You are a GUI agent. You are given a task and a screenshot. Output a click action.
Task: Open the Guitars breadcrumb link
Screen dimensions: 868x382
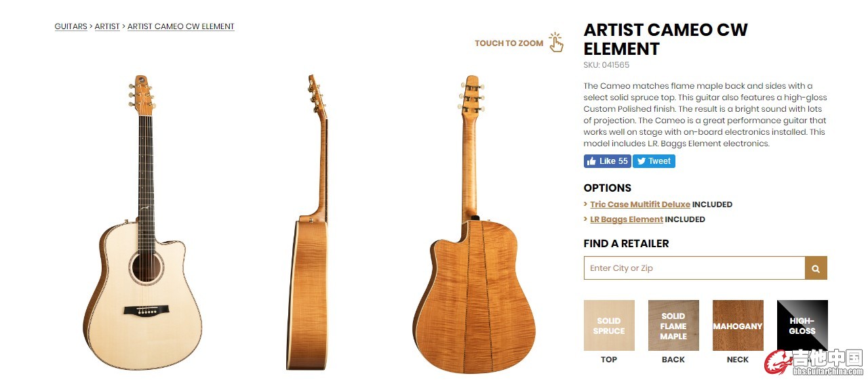(x=71, y=26)
